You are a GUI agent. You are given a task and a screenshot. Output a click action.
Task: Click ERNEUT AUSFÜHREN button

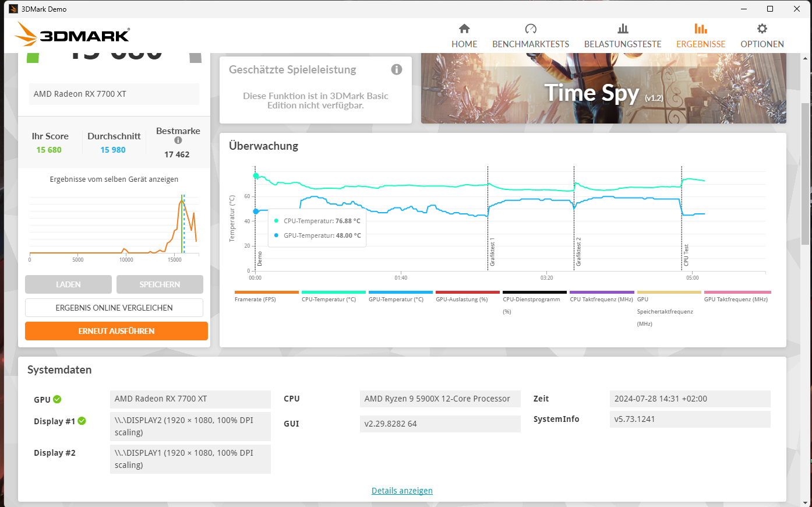pos(116,331)
